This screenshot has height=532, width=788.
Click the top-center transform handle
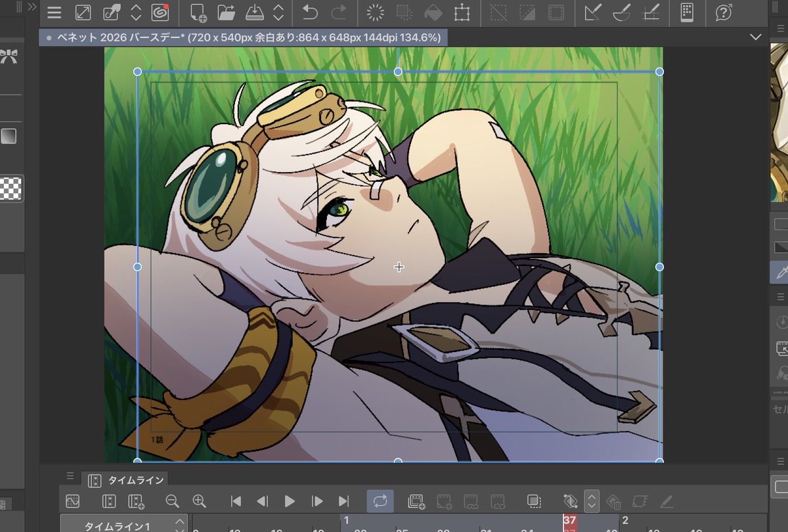pos(398,72)
